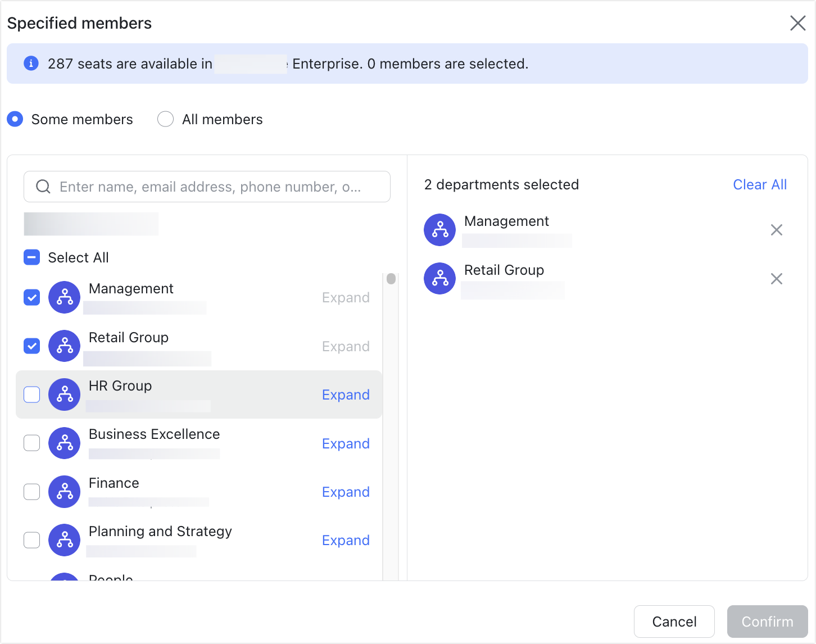Click the Planning and Strategy department icon
Screen dimensions: 816x644
click(x=64, y=540)
